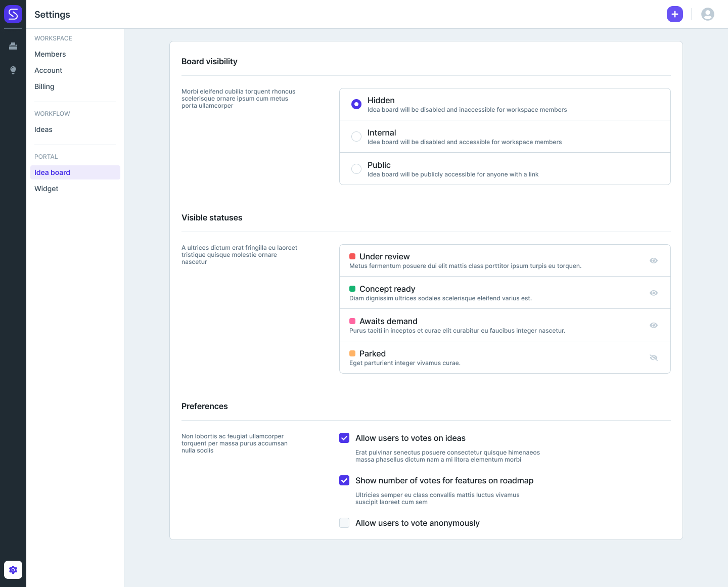The width and height of the screenshot is (728, 587).
Task: Click the Concept ready status title
Action: (x=387, y=289)
